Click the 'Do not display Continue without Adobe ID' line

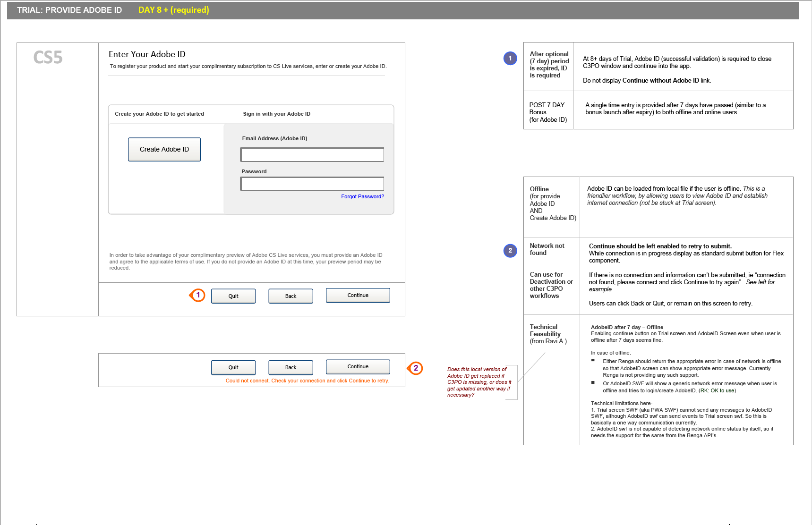click(x=647, y=81)
